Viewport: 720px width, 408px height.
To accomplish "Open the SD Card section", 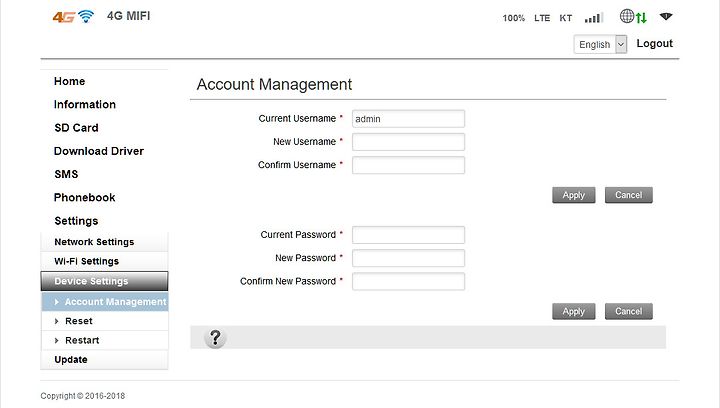I will [76, 128].
